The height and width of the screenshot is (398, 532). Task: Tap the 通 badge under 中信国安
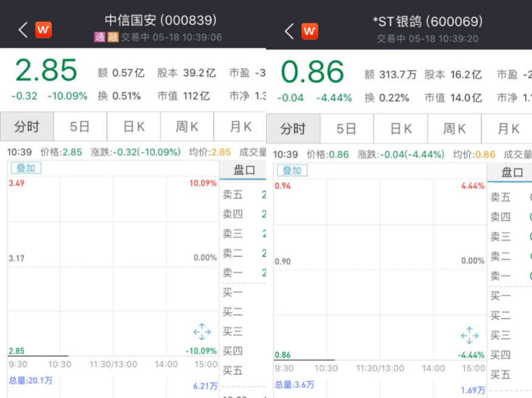point(100,37)
